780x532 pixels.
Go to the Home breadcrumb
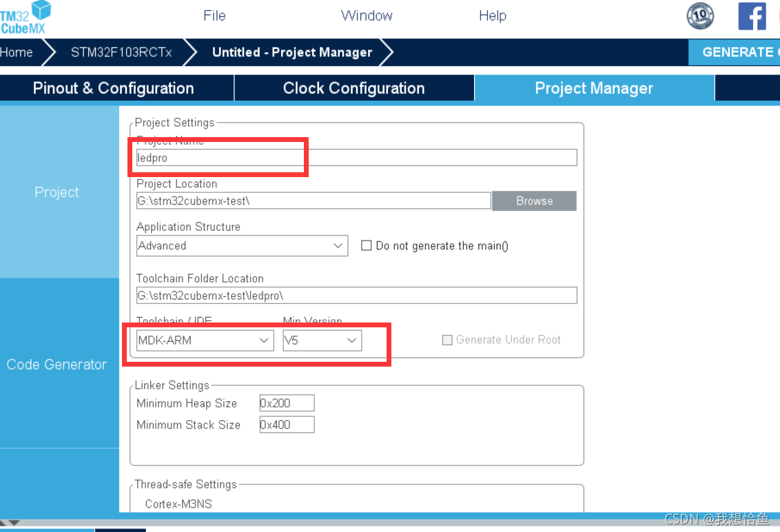click(17, 52)
